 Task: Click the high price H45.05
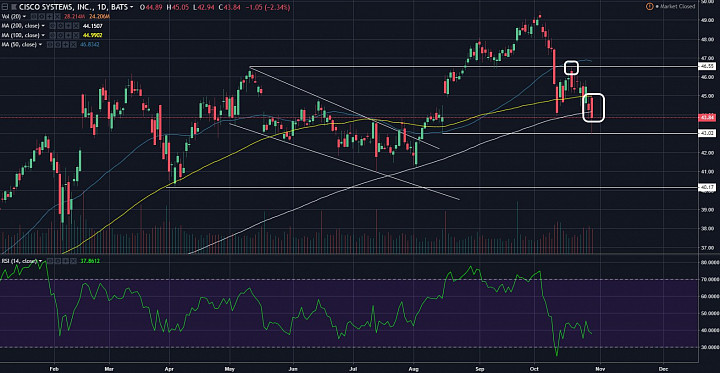178,7
